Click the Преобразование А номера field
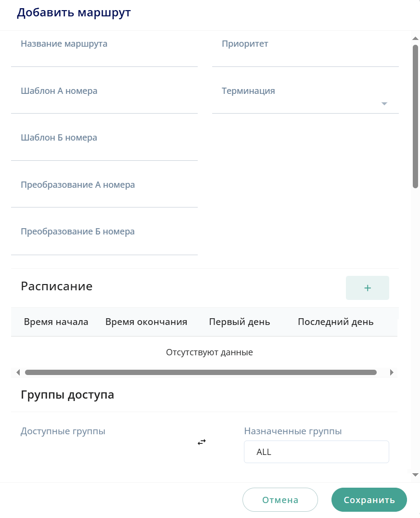 pyautogui.click(x=104, y=196)
